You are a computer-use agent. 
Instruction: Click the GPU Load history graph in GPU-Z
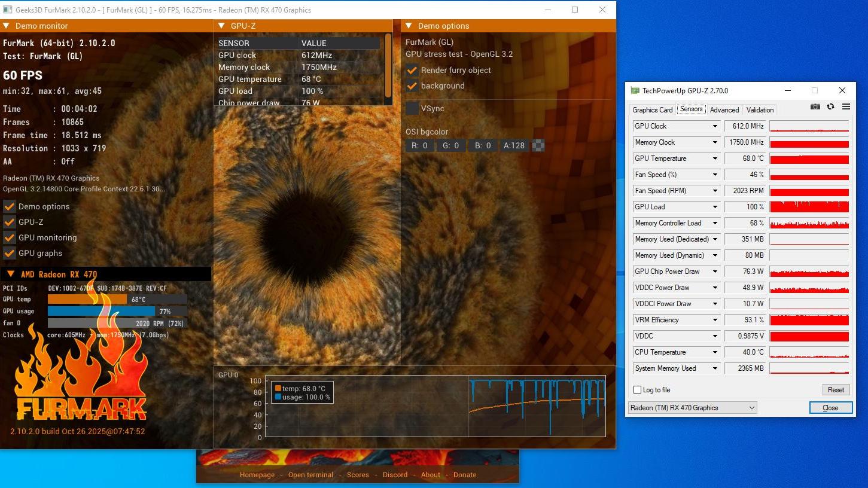pos(809,207)
